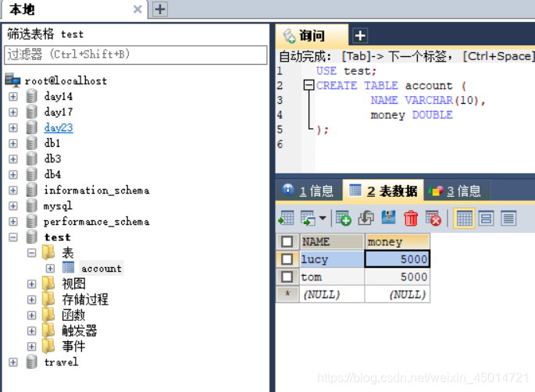535x392 pixels.
Task: Click the copy/export result set icon
Action: (x=308, y=219)
